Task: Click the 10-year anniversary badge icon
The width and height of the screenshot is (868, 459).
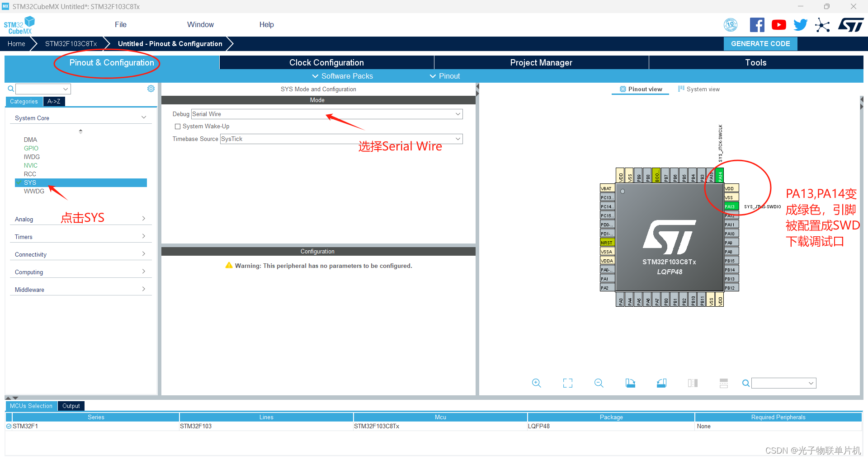Action: [731, 25]
